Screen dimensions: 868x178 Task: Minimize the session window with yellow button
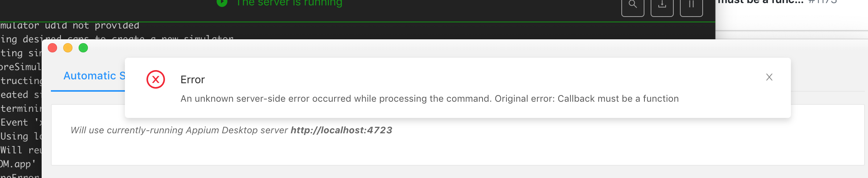(x=68, y=48)
